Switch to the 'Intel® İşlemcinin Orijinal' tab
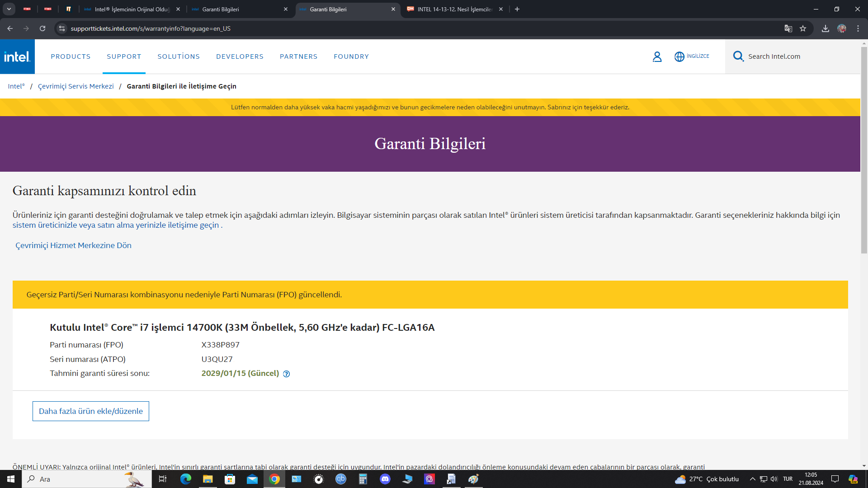Screen dimensions: 868x488 point(131,9)
